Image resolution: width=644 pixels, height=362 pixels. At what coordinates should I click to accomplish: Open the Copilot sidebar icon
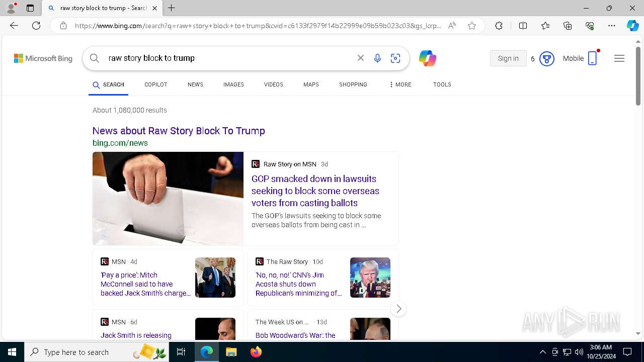tap(632, 26)
